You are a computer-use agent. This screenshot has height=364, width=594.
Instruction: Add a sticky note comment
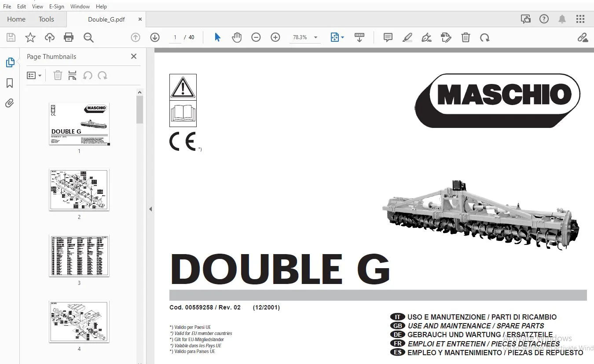click(388, 37)
